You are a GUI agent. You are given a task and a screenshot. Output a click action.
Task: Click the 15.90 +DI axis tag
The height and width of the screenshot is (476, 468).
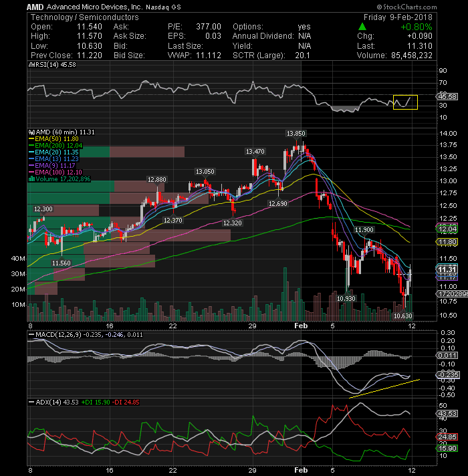(447, 449)
